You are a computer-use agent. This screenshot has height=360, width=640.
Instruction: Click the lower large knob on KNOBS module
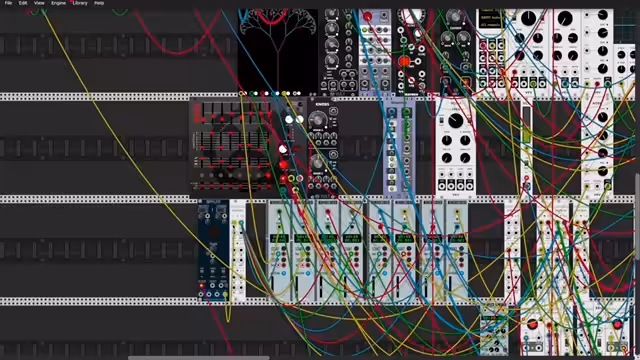(318, 163)
